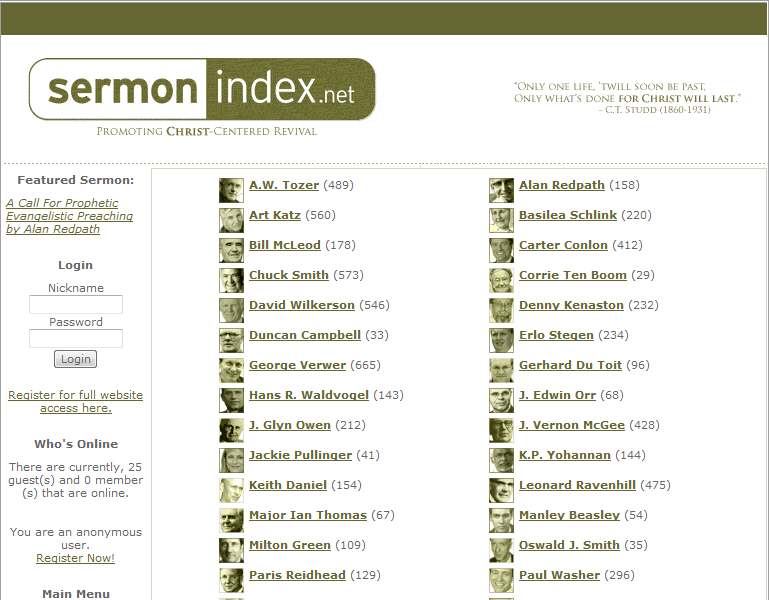Click the Jackie Pullinger portrait thumbnail
This screenshot has height=600, width=769.
(231, 460)
